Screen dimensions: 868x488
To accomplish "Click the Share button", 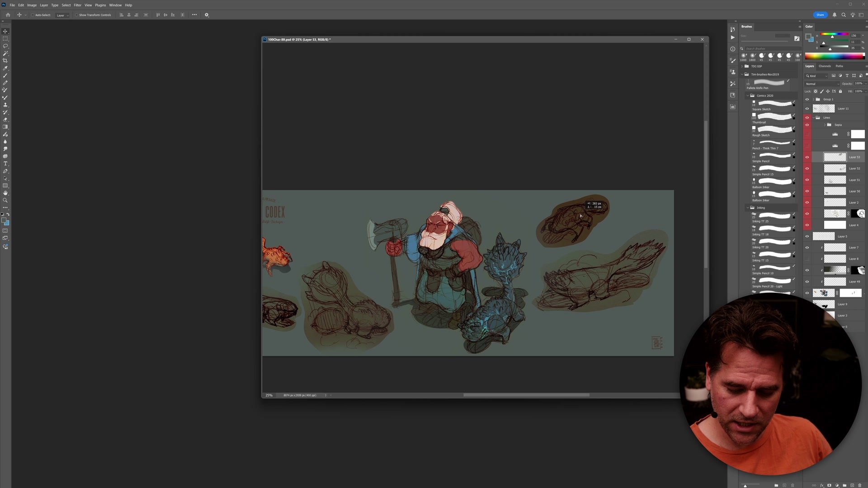I will click(820, 15).
